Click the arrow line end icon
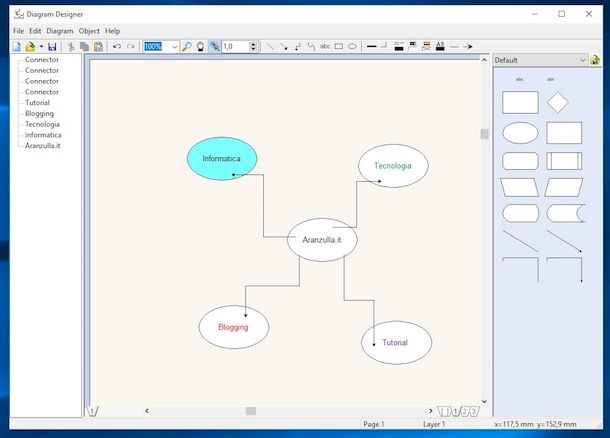 point(468,47)
